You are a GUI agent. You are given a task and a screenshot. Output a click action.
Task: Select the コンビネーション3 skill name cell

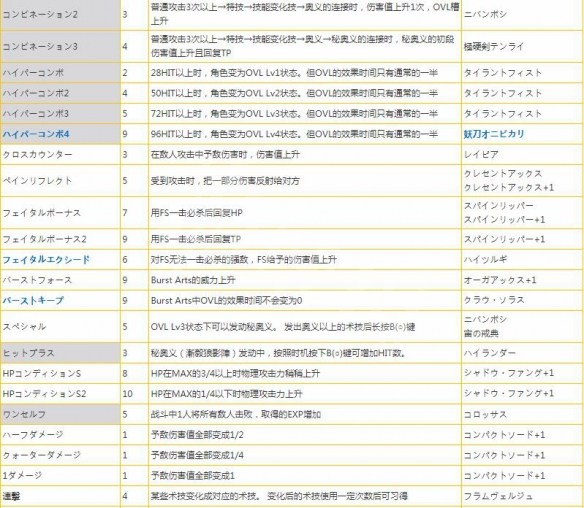60,47
